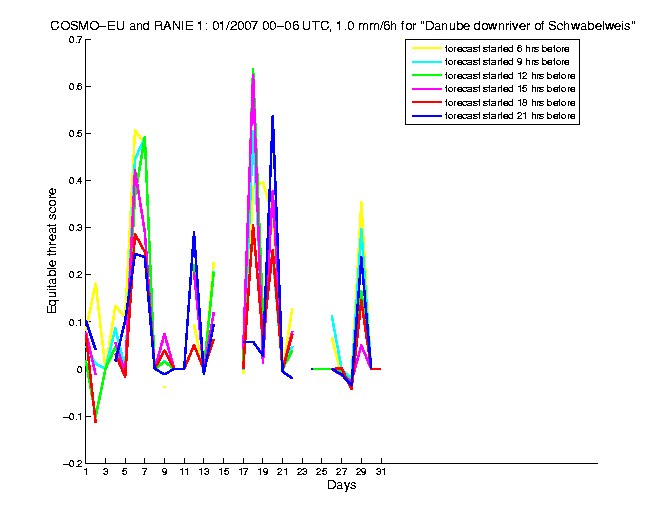The height and width of the screenshot is (520, 660).
Task: Click the red legend line sample
Action: pyautogui.click(x=426, y=103)
